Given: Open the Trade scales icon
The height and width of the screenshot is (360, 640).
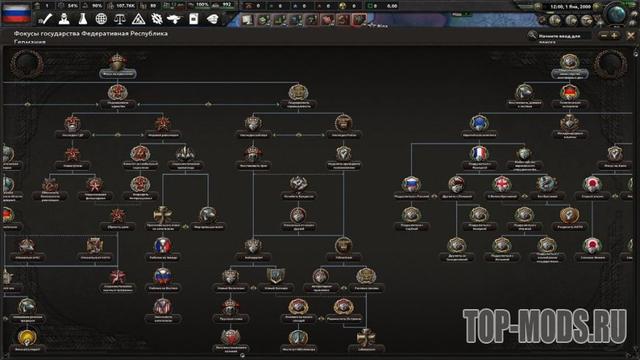Looking at the screenshot, I should tap(120, 19).
